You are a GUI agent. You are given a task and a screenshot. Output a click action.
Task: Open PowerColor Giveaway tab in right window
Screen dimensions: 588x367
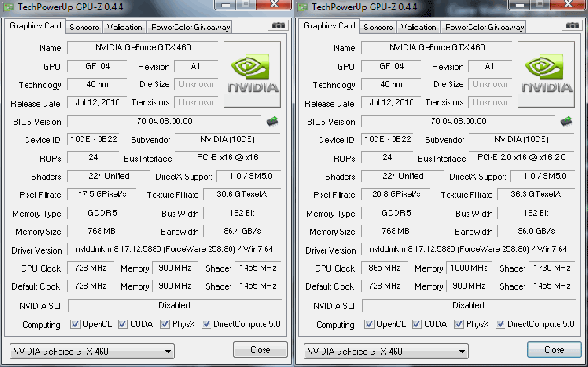[x=484, y=28]
